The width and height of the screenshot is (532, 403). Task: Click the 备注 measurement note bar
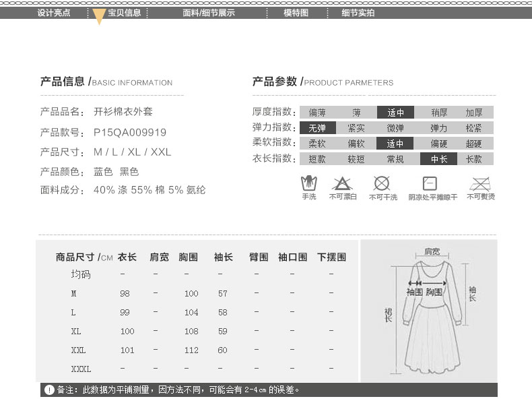(x=269, y=390)
